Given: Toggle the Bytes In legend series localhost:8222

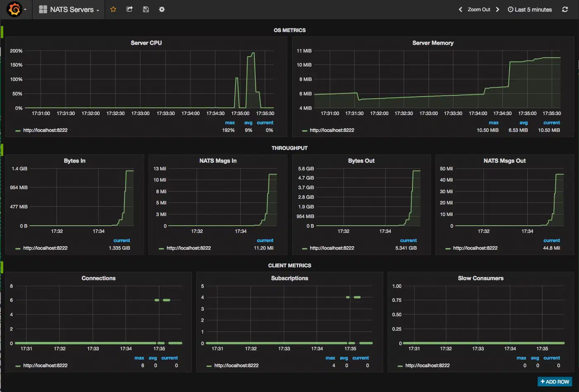Looking at the screenshot, I should [x=45, y=248].
